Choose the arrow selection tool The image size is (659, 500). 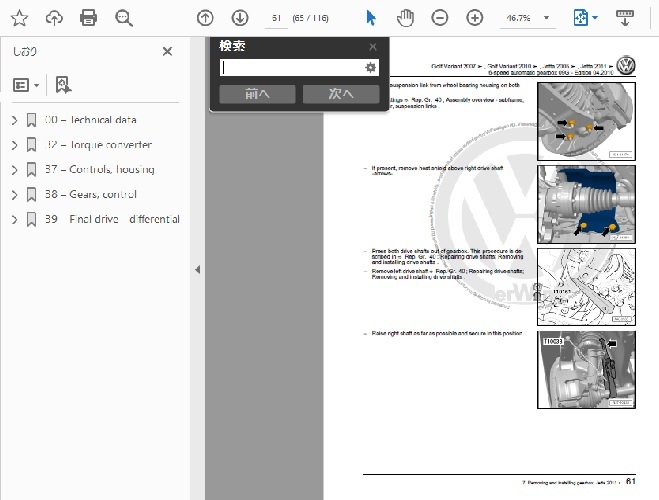(x=371, y=18)
